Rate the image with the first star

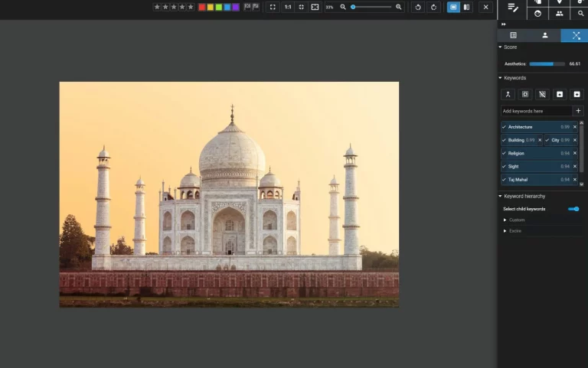click(x=157, y=7)
